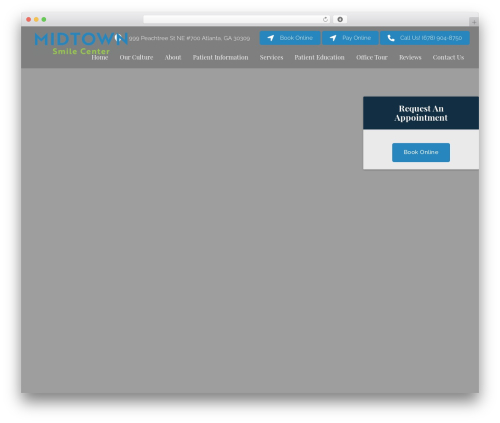This screenshot has height=423, width=500.
Task: Go to the About page
Action: 173,57
